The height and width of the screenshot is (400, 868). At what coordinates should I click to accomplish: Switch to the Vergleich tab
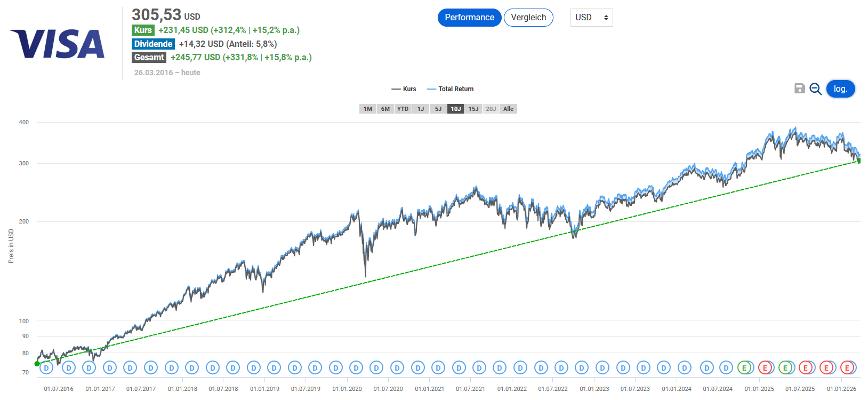(x=528, y=18)
